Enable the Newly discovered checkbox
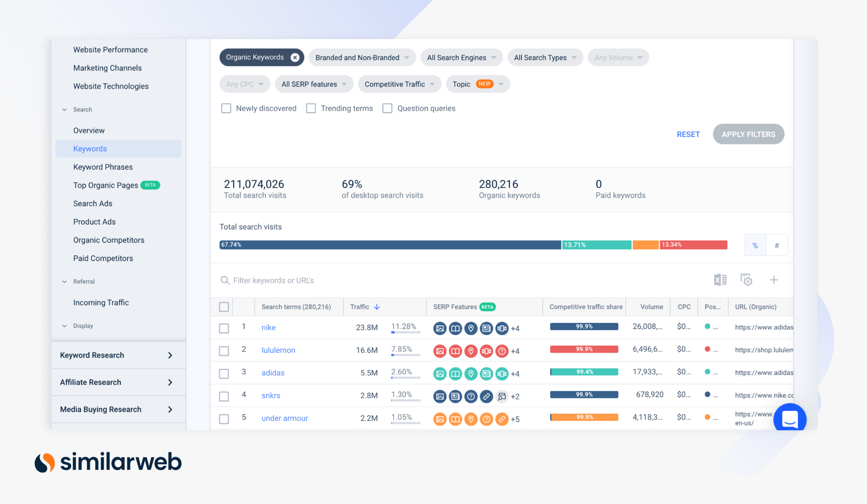867x504 pixels. pyautogui.click(x=226, y=108)
